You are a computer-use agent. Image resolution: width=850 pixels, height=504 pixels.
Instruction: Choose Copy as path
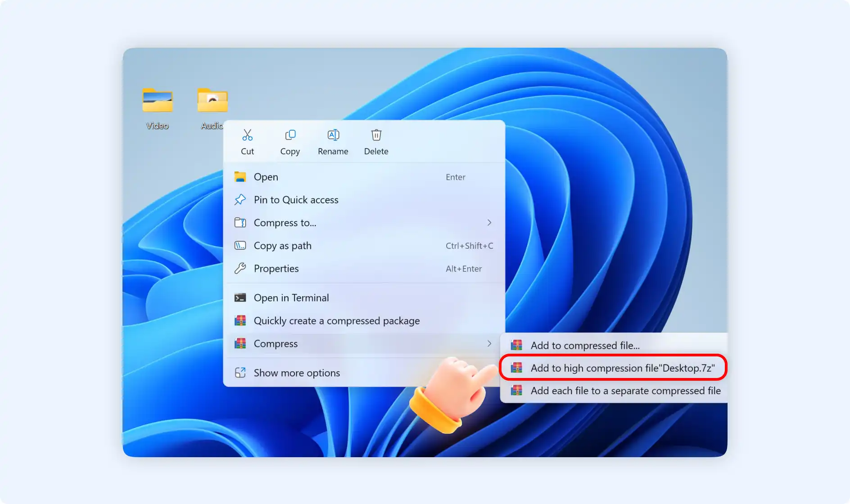pyautogui.click(x=364, y=246)
